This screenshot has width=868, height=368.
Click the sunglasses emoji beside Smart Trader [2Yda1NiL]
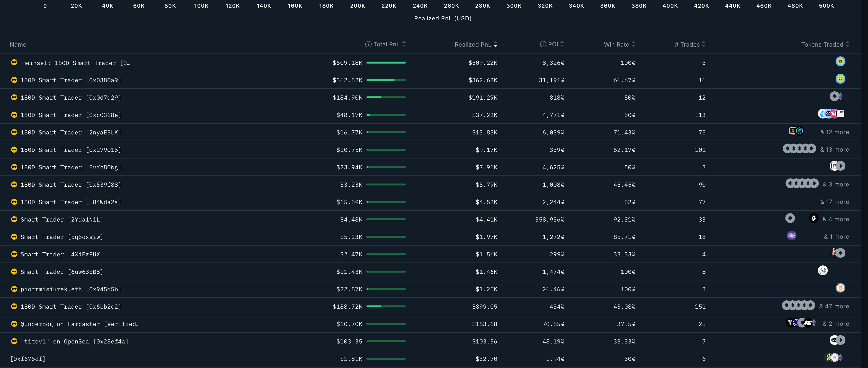pyautogui.click(x=14, y=220)
